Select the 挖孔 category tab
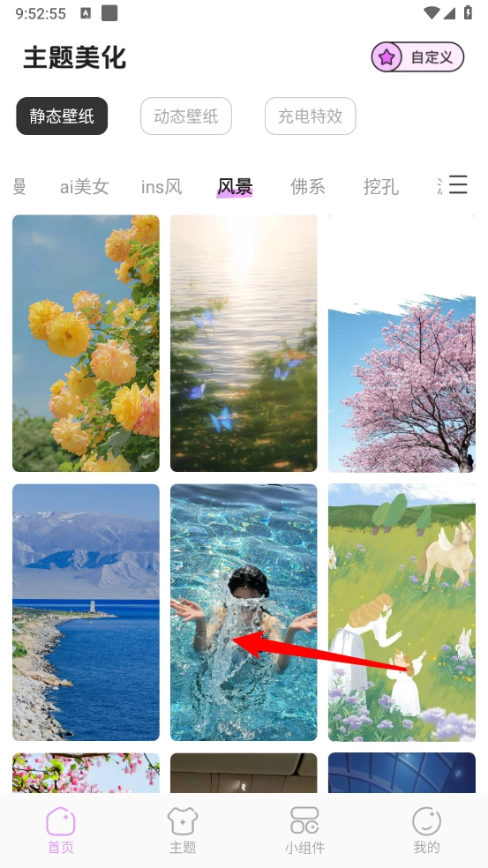Viewport: 488px width, 868px height. [x=381, y=186]
